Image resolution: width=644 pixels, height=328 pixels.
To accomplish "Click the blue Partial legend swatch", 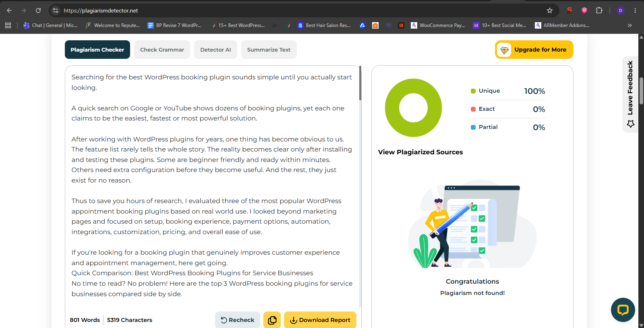I will [x=473, y=127].
